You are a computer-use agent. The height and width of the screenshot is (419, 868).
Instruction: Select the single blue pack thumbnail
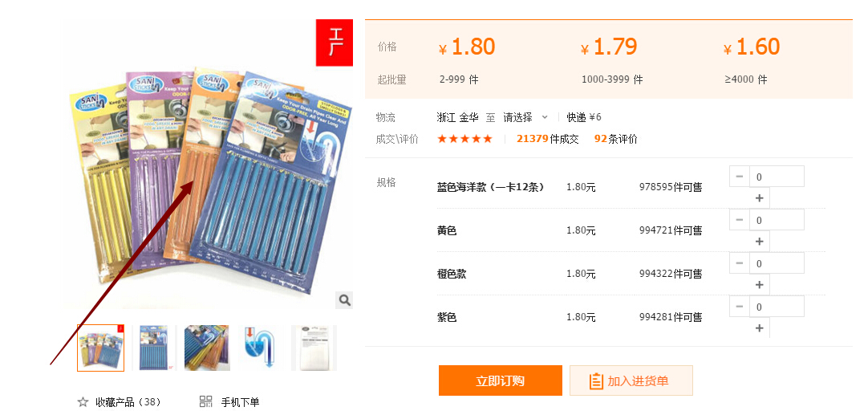coord(154,348)
